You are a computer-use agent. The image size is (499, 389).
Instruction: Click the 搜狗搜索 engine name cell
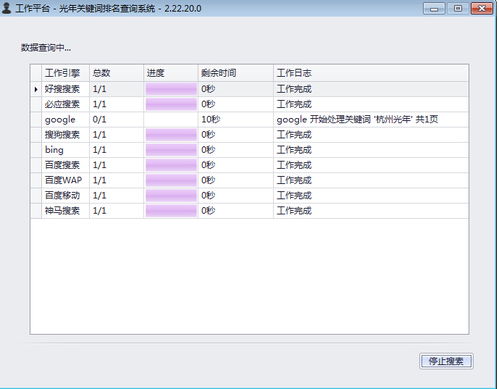point(65,135)
